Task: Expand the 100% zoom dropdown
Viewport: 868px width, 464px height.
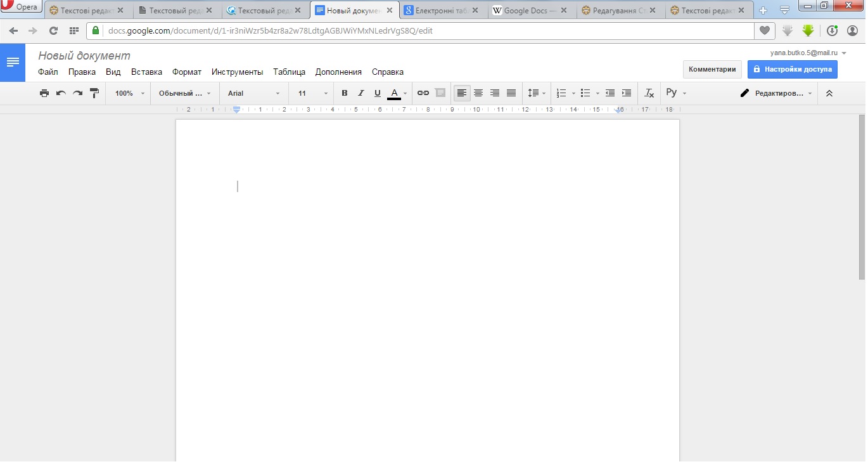Action: (x=129, y=93)
